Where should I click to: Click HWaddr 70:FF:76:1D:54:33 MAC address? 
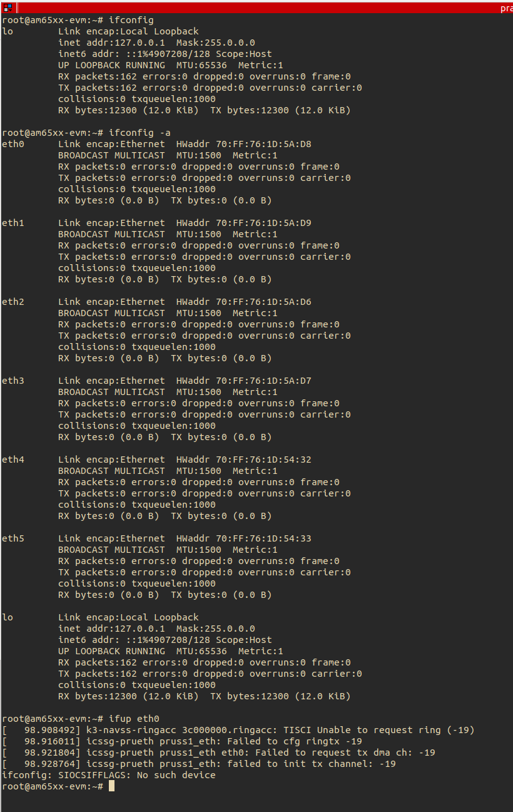pos(244,538)
